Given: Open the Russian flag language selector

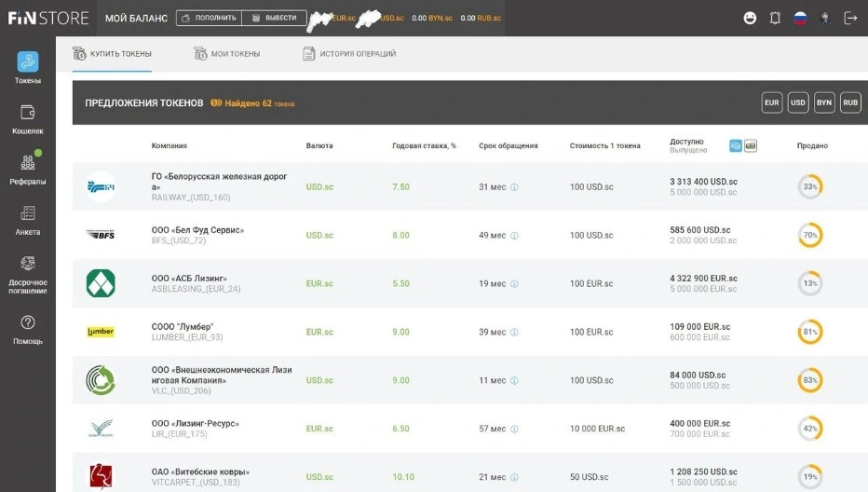Looking at the screenshot, I should click(800, 18).
